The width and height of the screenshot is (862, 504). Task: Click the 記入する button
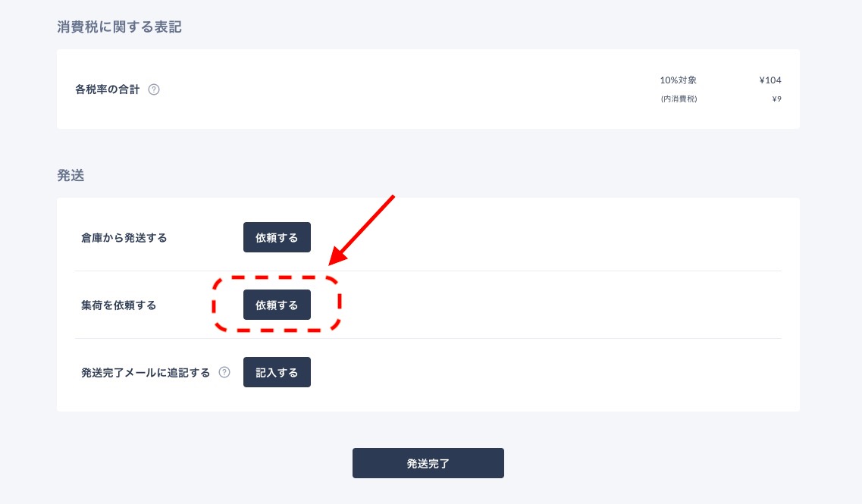tap(277, 372)
